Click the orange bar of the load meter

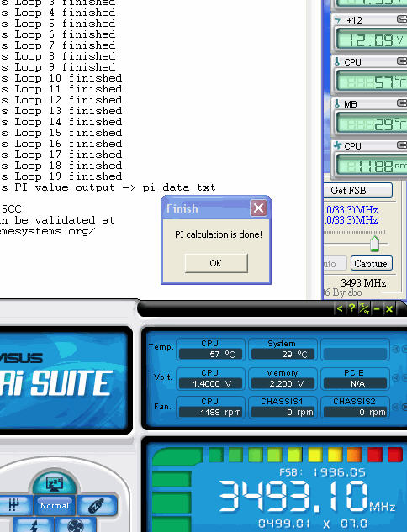(x=355, y=455)
